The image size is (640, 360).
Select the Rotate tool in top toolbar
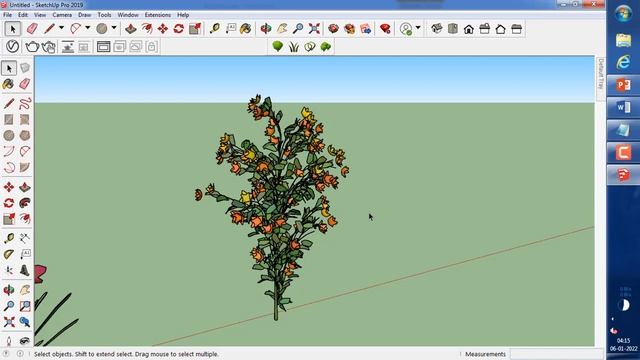click(179, 29)
